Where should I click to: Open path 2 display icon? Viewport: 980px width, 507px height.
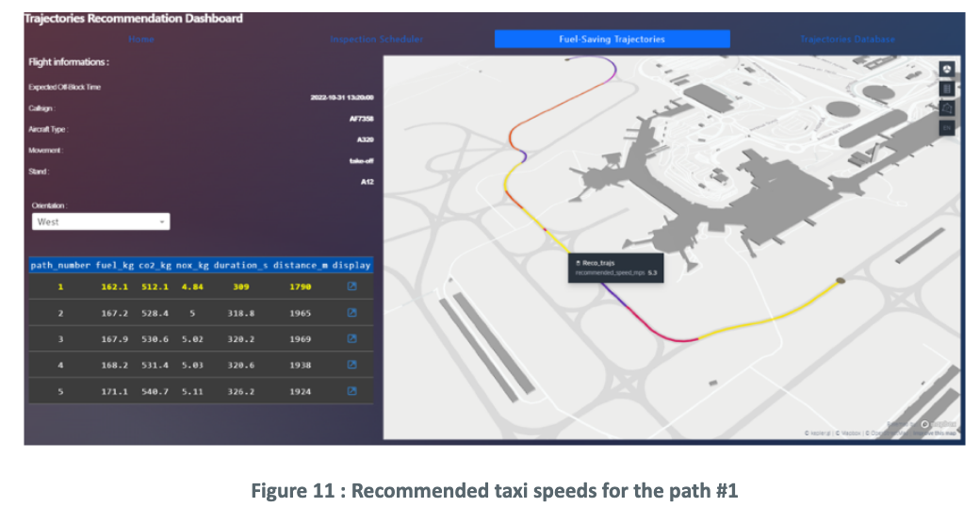tap(351, 313)
